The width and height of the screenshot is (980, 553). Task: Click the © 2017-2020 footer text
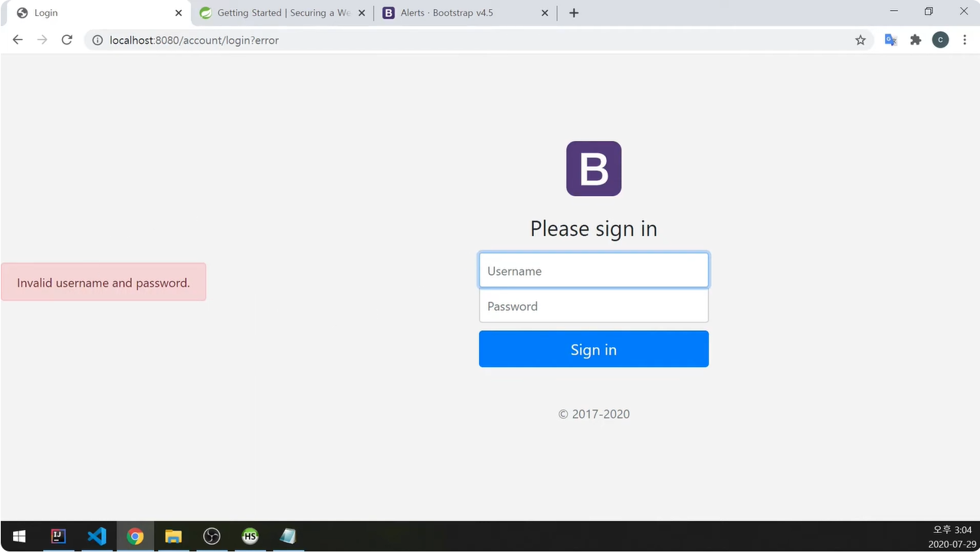[594, 414]
